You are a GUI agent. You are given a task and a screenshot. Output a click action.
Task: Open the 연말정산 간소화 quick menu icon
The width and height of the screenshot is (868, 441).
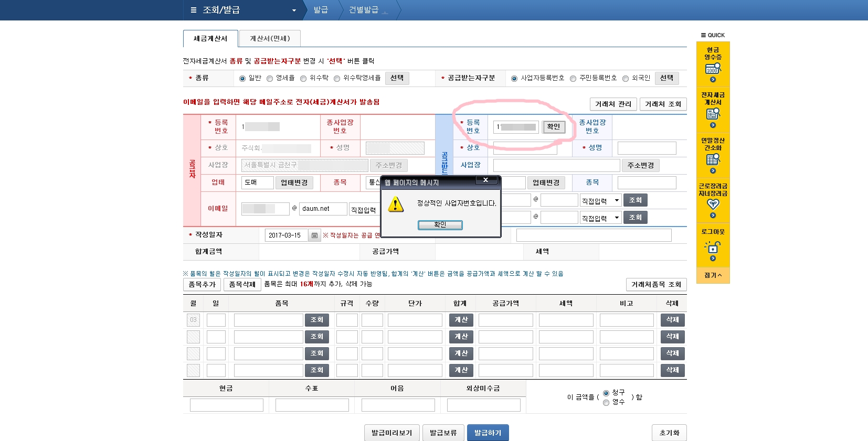[713, 159]
